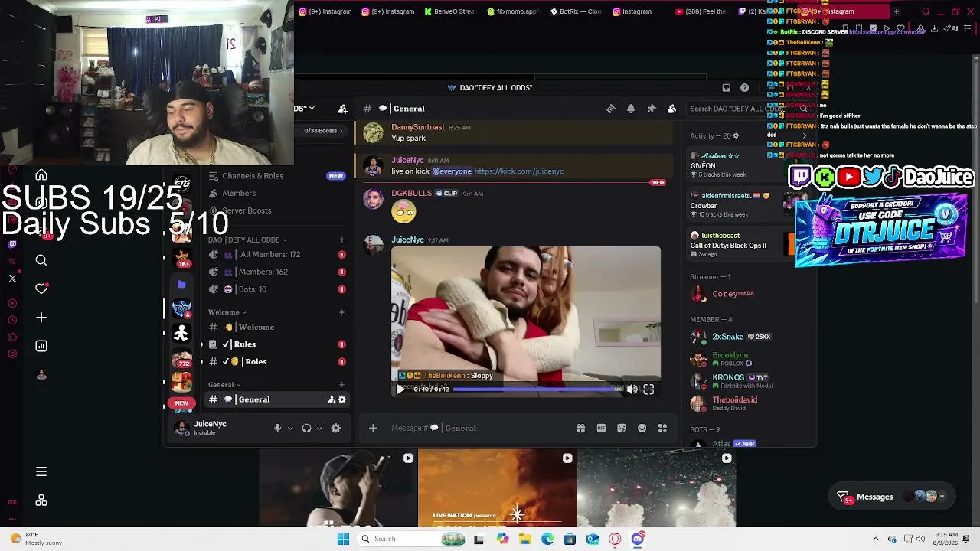Open JuiceNyc user profile panel

coord(218,429)
